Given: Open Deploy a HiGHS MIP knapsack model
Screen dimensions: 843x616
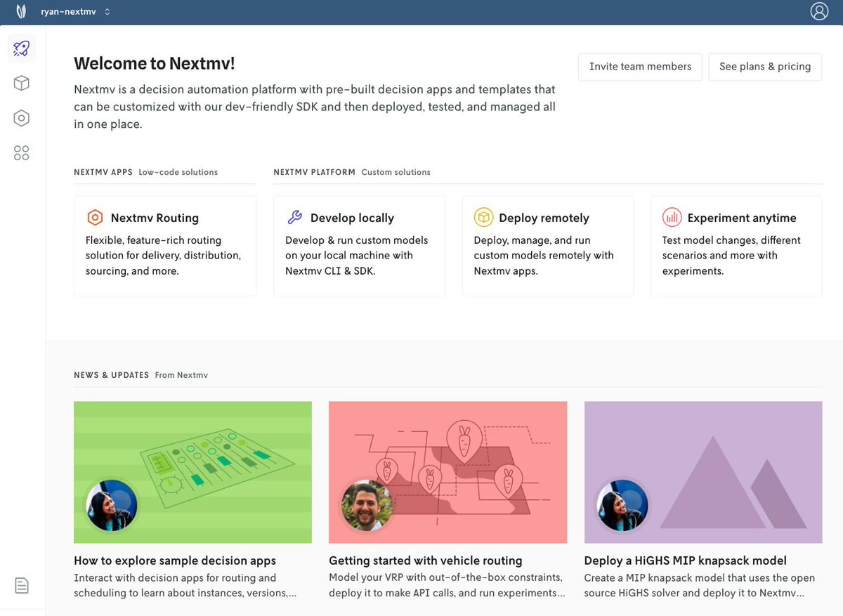Looking at the screenshot, I should coord(686,561).
